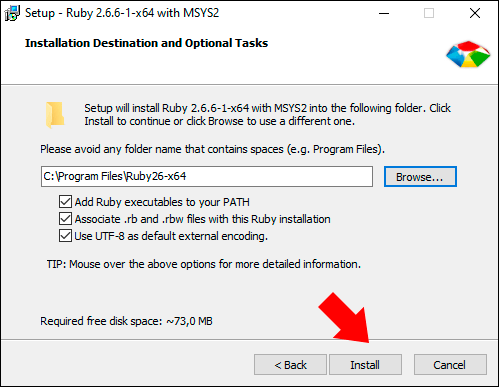Screen dimensions: 499x387
Task: Click the yellow folder icon
Action: coord(55,115)
